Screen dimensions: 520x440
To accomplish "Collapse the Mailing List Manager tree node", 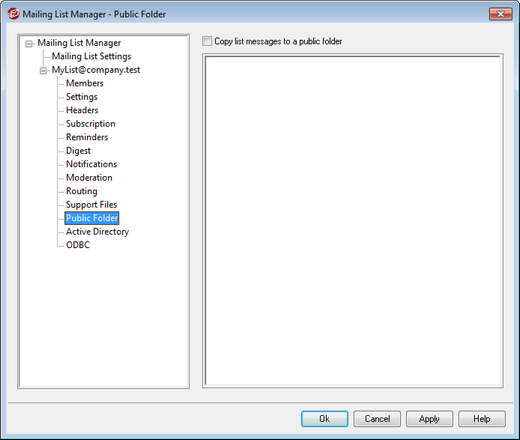I will [29, 44].
